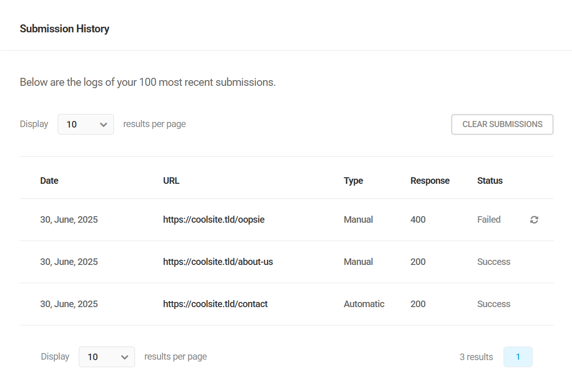Retry the failed oopsie submission
572x392 pixels.
pyautogui.click(x=534, y=219)
